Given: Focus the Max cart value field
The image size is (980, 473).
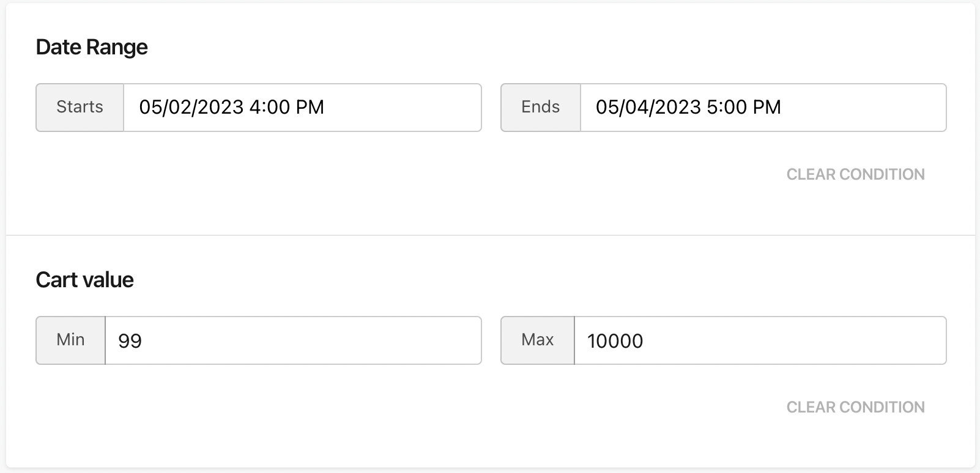Looking at the screenshot, I should 760,340.
